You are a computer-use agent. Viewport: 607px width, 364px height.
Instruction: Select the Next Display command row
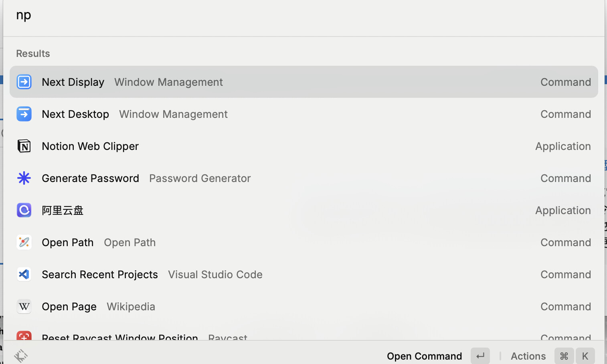coord(303,82)
